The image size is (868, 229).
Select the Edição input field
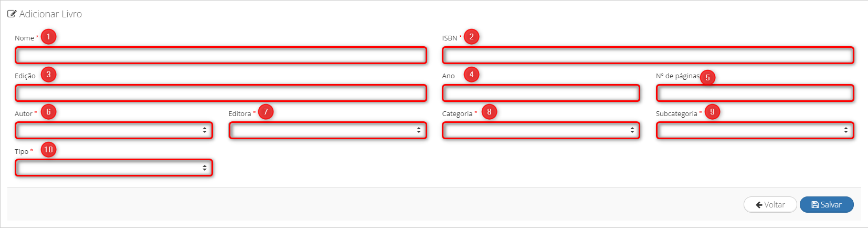[x=221, y=93]
